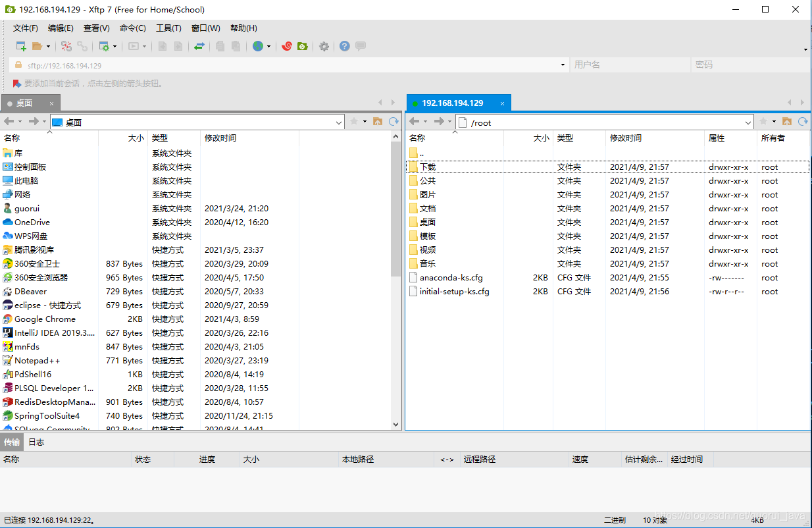Click the speech bubble feedback icon
Screen dimensions: 812x528
[x=361, y=46]
